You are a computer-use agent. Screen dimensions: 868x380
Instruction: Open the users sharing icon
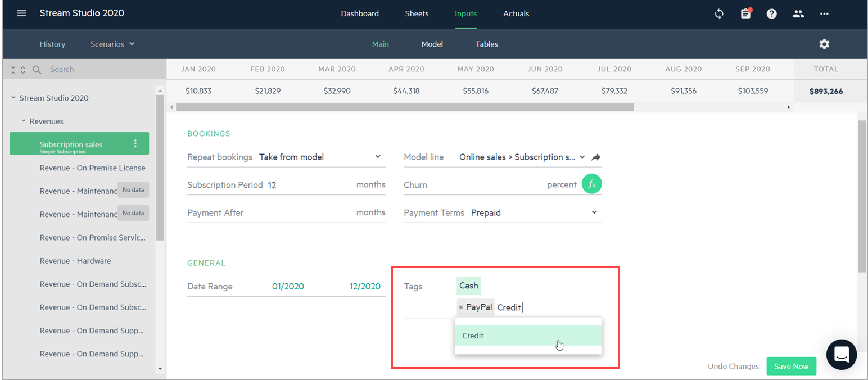click(x=798, y=14)
